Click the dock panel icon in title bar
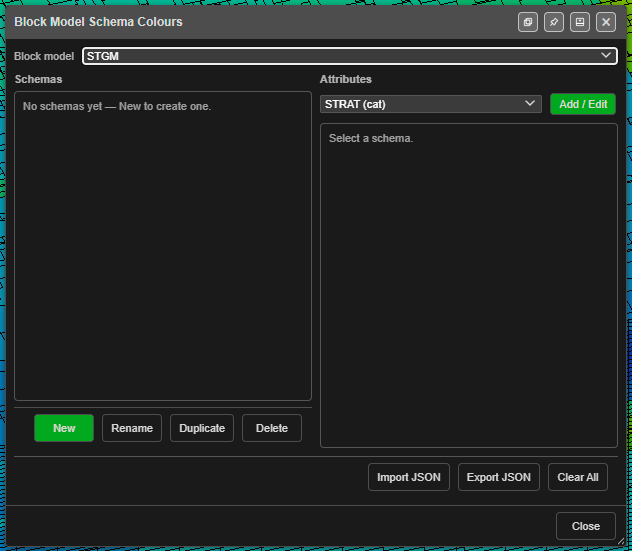This screenshot has height=551, width=632. pyautogui.click(x=580, y=22)
